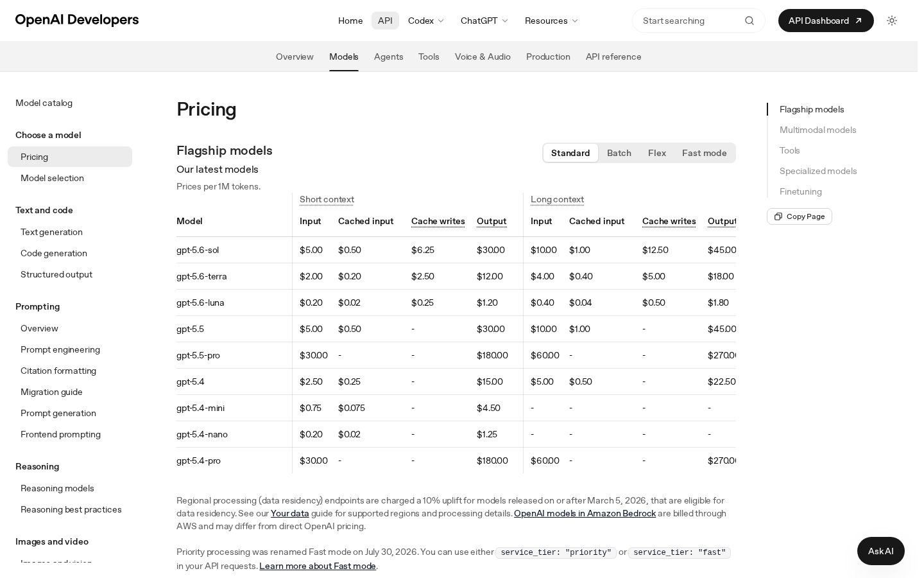Open Model selection in sidebar
Image resolution: width=924 pixels, height=578 pixels.
click(x=70, y=178)
